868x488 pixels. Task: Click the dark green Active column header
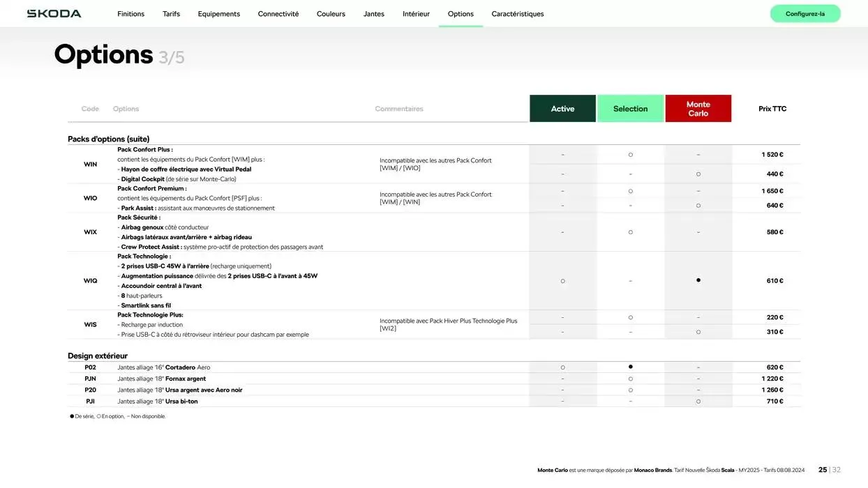pyautogui.click(x=562, y=109)
